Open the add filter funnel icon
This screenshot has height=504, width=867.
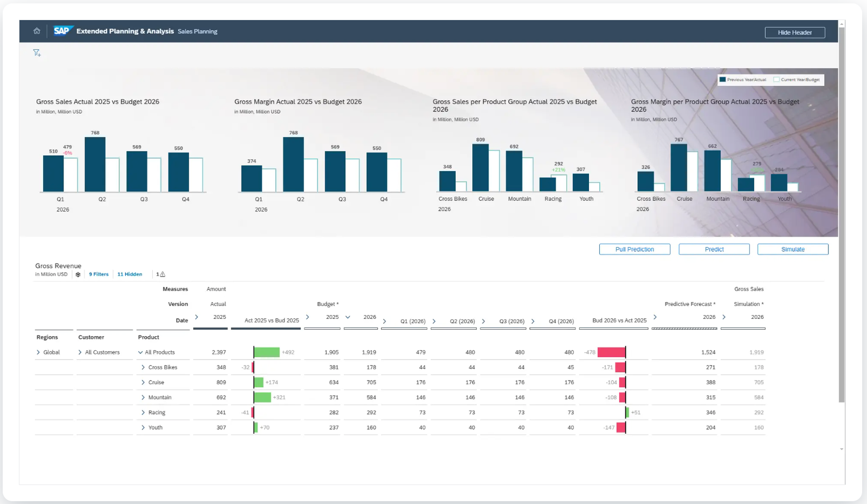click(37, 53)
